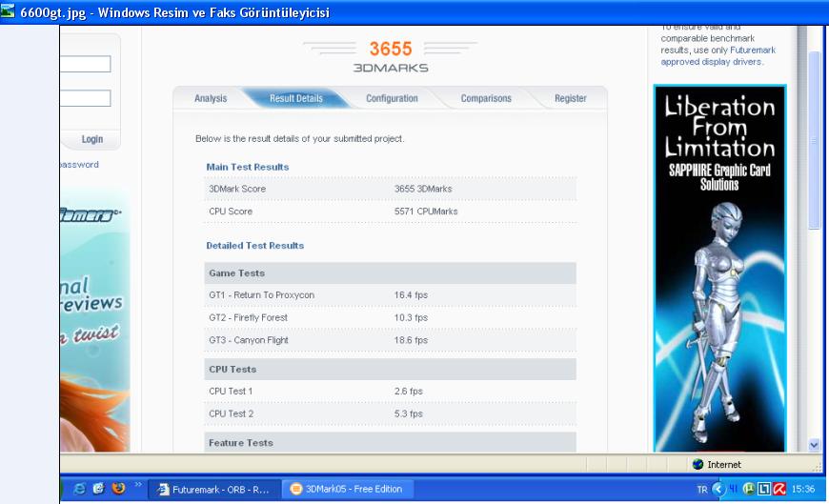Expand the quick launch overflow chevron
829x504 pixels.
tap(138, 484)
